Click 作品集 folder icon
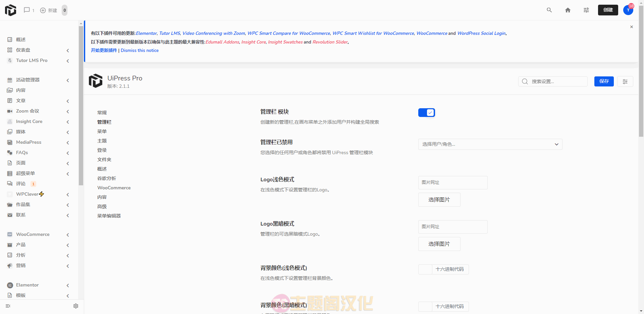 tap(10, 204)
